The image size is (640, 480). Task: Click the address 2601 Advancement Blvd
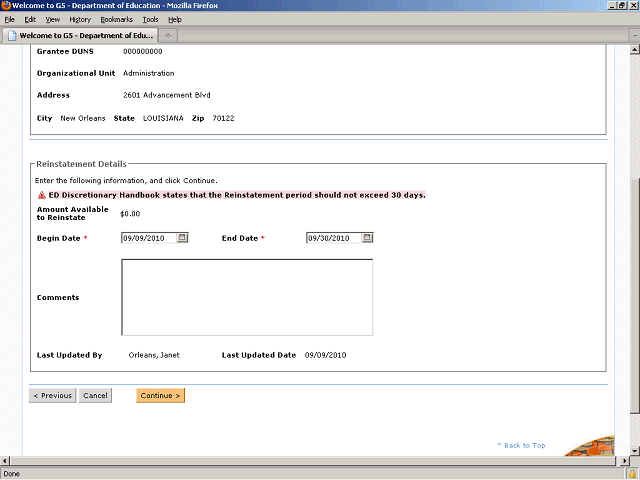(167, 95)
